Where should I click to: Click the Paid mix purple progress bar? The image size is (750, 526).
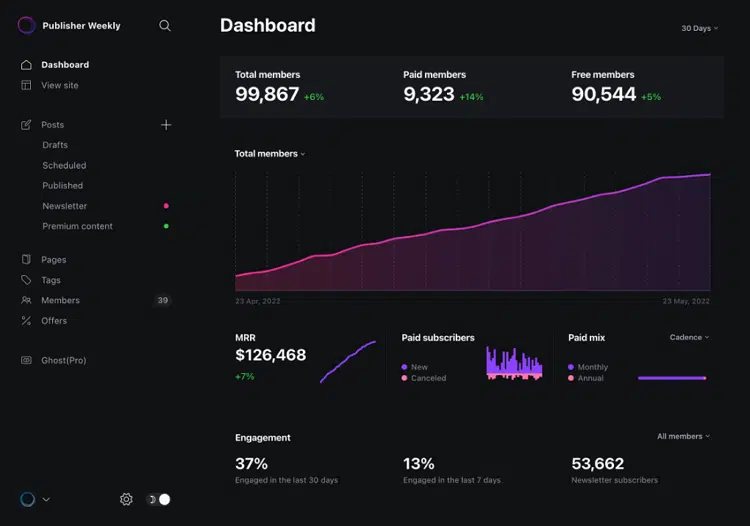click(x=672, y=378)
